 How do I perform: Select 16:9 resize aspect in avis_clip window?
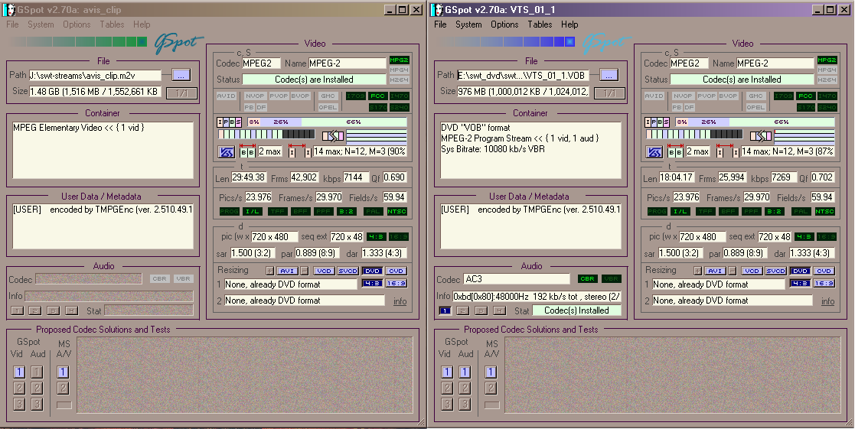396,284
